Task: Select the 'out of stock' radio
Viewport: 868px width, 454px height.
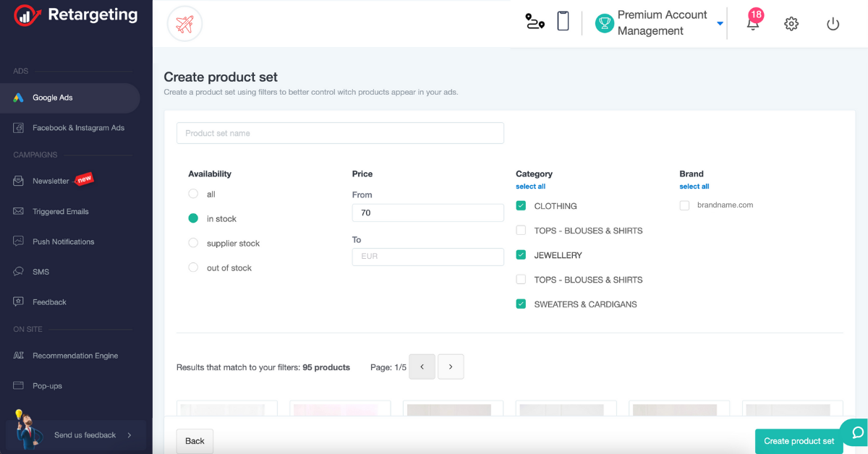Action: coord(193,267)
